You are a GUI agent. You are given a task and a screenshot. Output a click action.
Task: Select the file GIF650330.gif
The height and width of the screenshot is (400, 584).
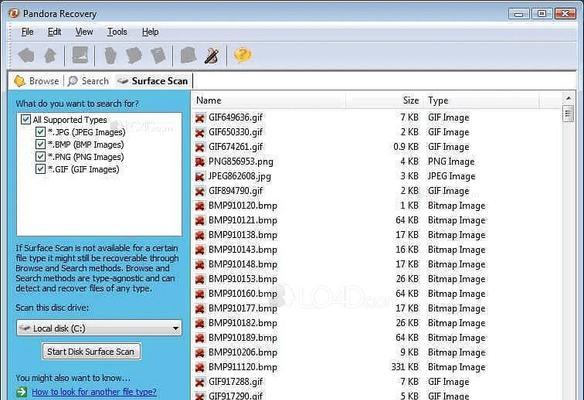point(235,132)
